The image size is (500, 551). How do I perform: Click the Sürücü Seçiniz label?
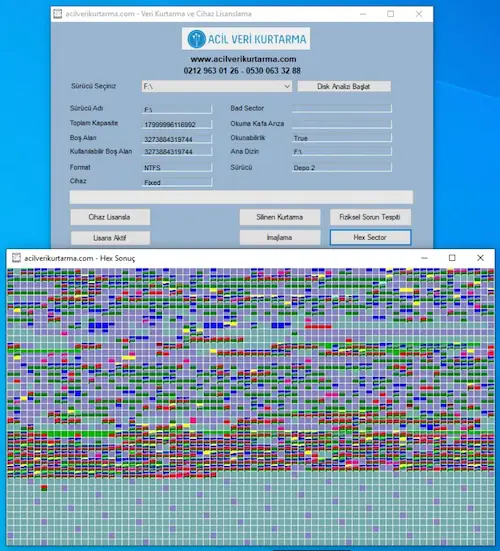(93, 86)
